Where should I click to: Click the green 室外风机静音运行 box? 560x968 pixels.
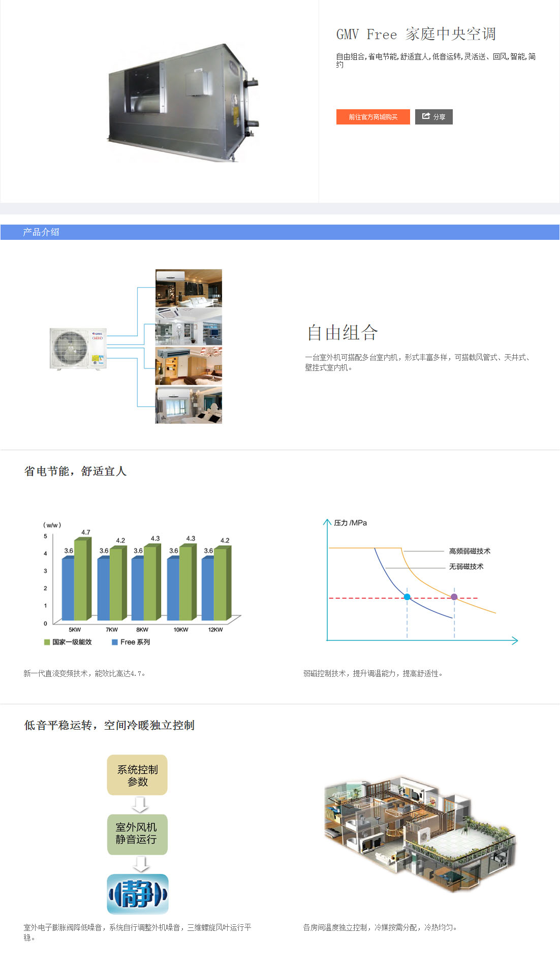click(x=137, y=834)
